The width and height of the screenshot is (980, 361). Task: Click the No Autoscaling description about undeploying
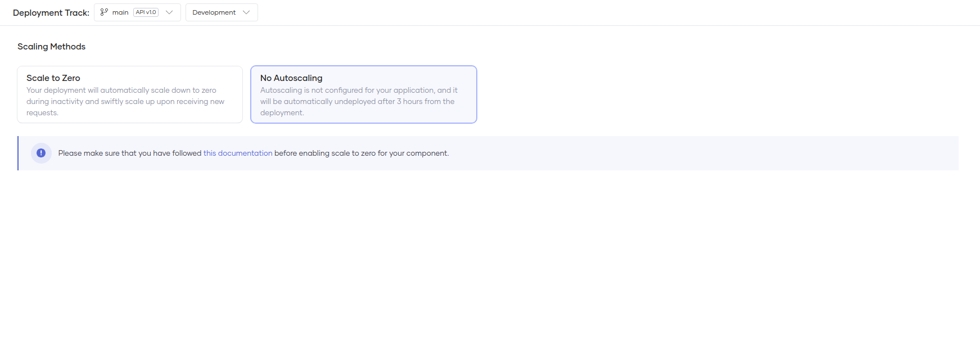pyautogui.click(x=358, y=102)
